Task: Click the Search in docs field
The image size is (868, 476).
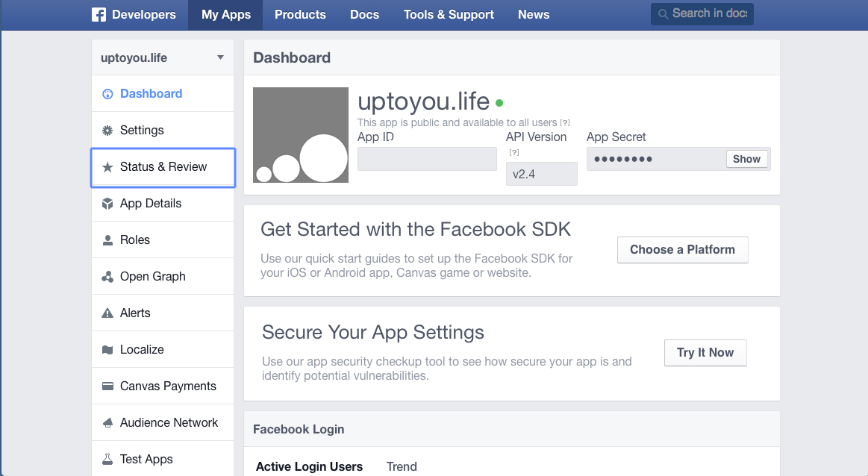Action: click(x=702, y=14)
